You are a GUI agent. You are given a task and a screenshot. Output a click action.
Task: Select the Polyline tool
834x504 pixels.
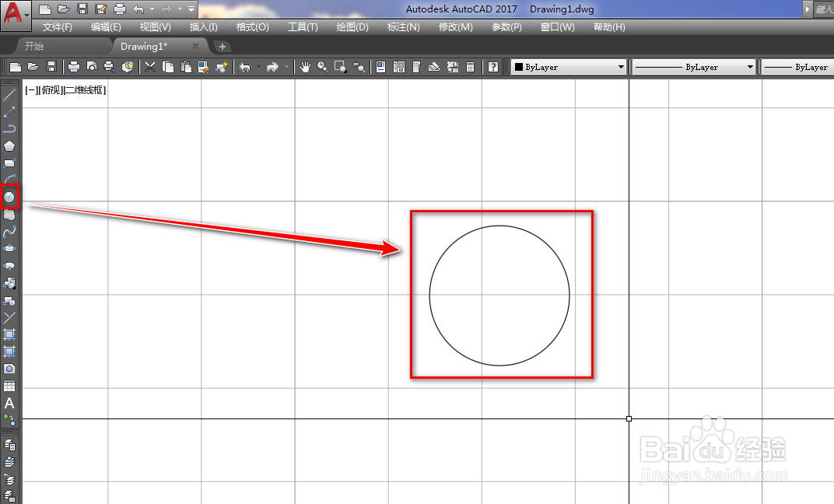click(x=9, y=129)
